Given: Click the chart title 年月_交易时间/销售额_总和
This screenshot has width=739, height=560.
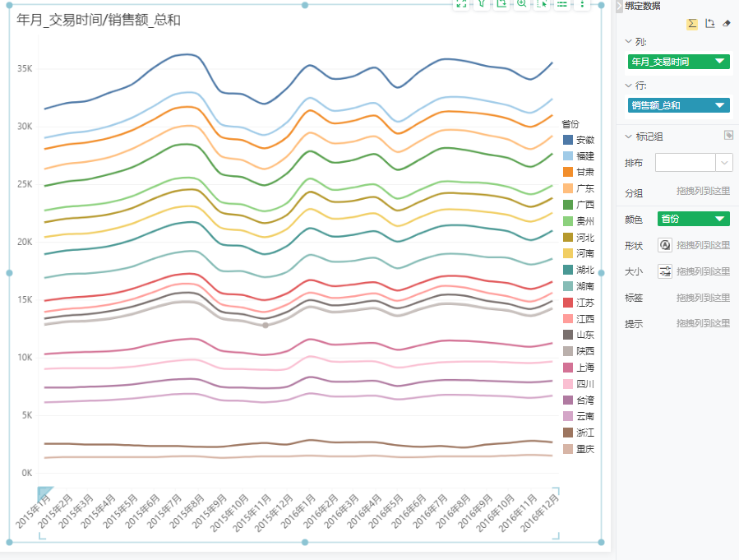Looking at the screenshot, I should point(99,20).
